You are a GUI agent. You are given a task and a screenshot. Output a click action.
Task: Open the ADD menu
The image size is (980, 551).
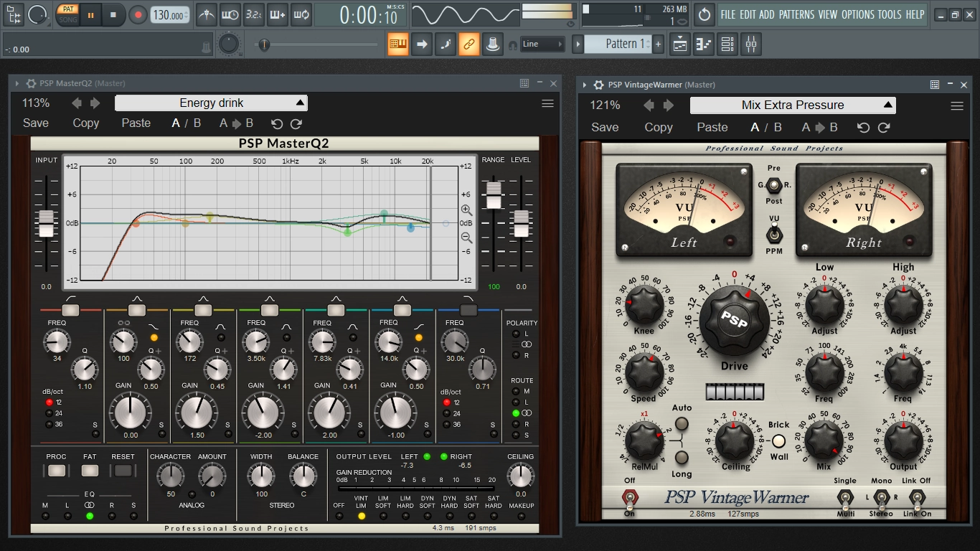click(767, 14)
